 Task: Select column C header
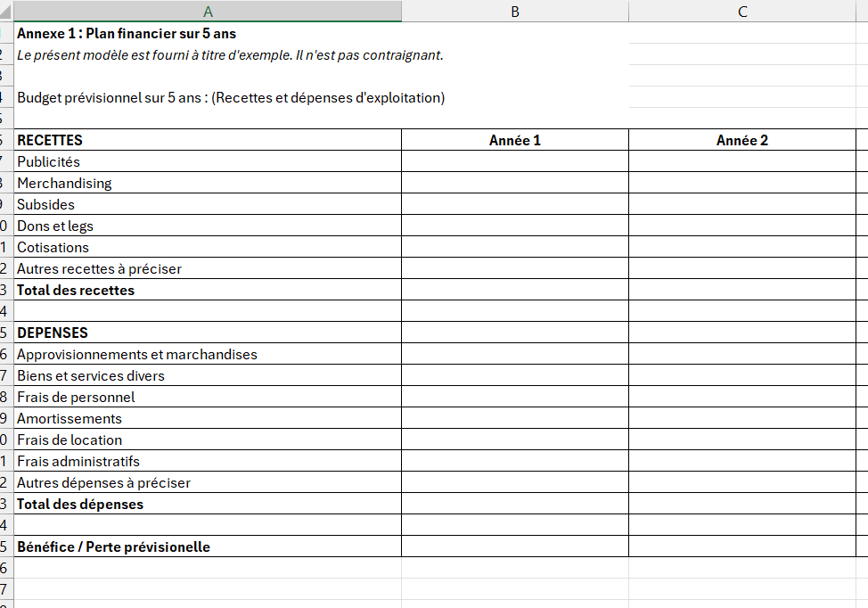point(742,11)
